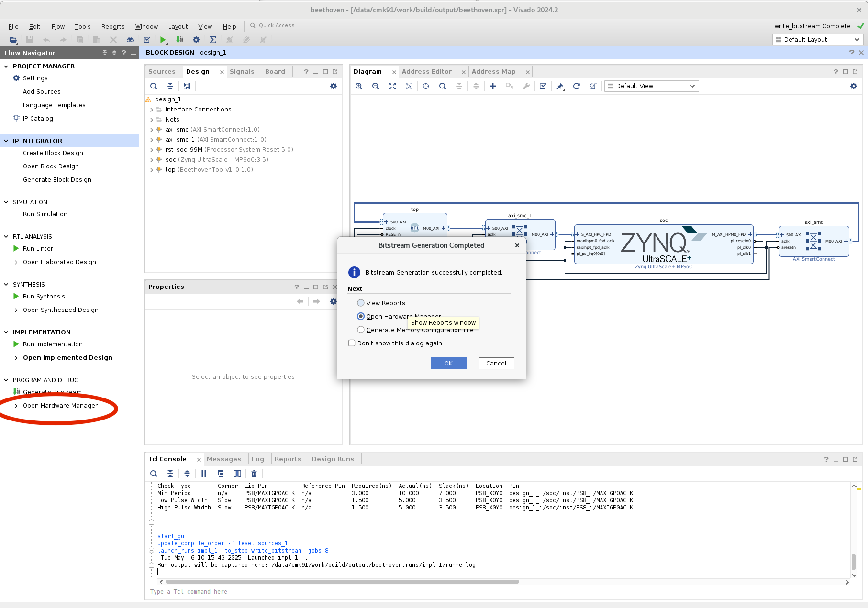Validate design using checkmark icon in diagram toolbar
Image resolution: width=868 pixels, height=608 pixels.
543,86
